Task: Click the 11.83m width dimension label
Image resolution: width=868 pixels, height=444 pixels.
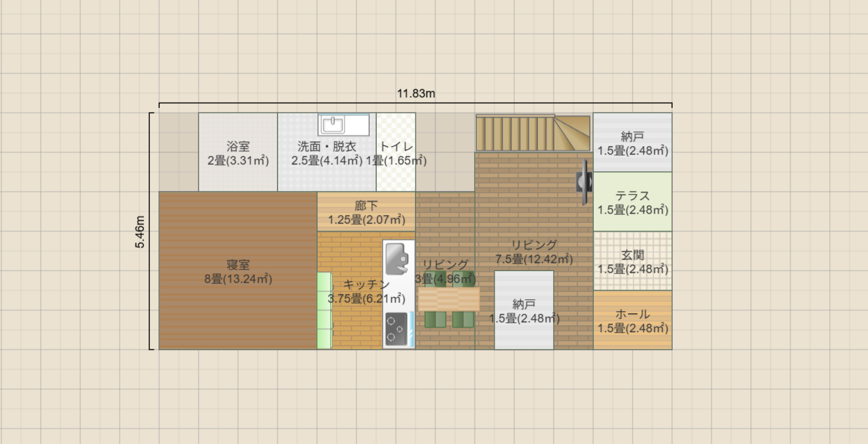Action: pos(417,94)
